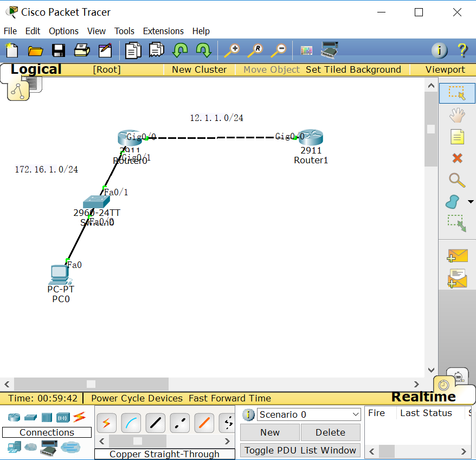Choose the Select tool in the right panel
The height and width of the screenshot is (460, 476).
tap(457, 93)
